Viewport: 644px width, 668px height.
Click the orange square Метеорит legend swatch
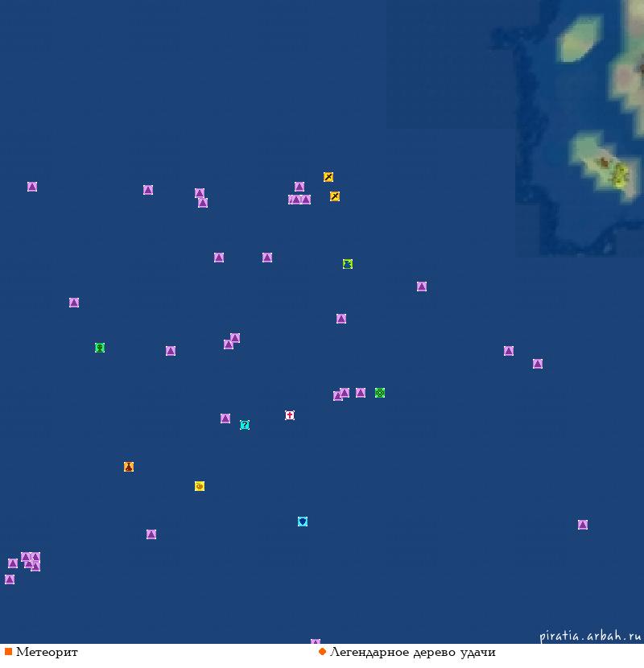pyautogui.click(x=8, y=652)
